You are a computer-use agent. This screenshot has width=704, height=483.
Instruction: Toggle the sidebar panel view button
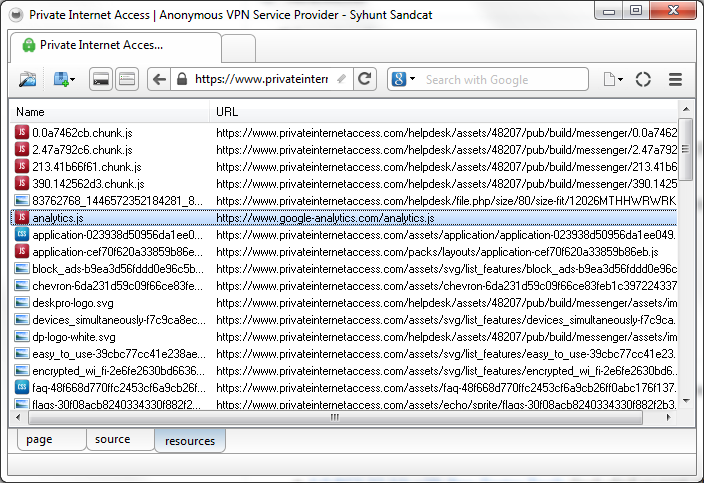(x=127, y=79)
